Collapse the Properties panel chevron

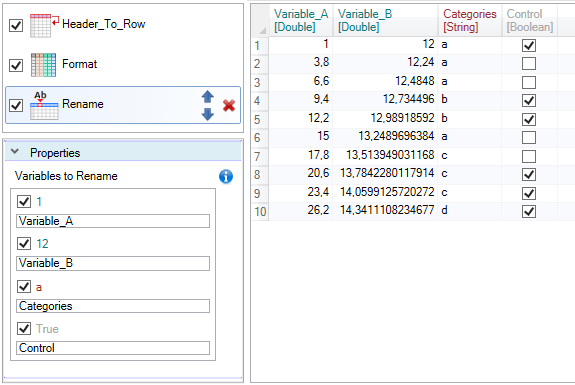click(15, 151)
